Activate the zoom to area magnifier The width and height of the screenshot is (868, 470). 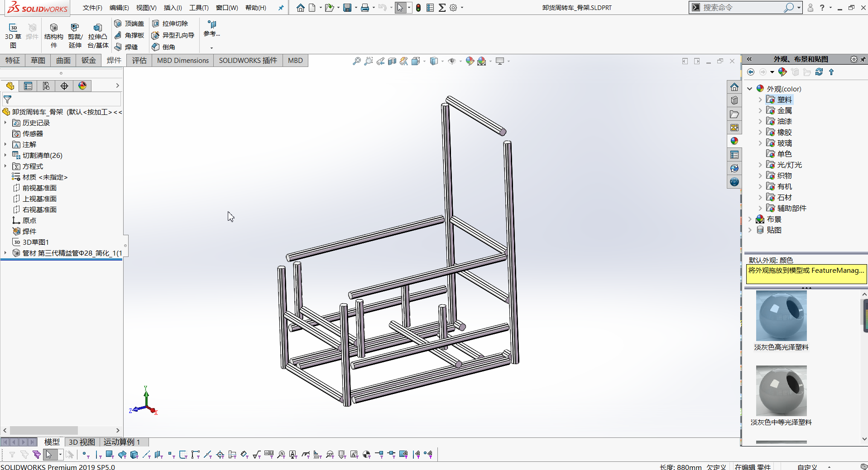pos(369,61)
